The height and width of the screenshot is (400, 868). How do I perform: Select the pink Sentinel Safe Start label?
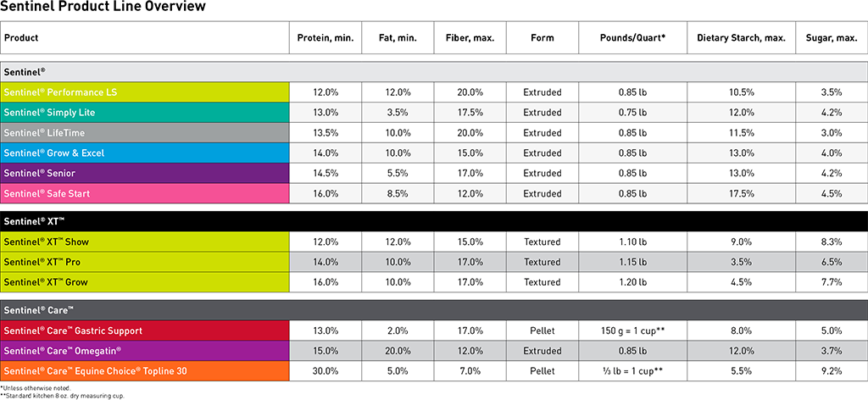click(145, 193)
